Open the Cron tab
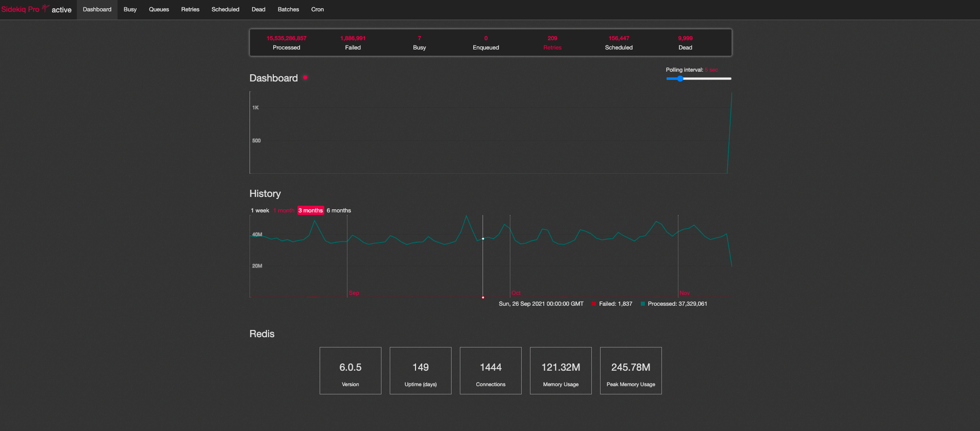This screenshot has height=431, width=980. pos(318,9)
